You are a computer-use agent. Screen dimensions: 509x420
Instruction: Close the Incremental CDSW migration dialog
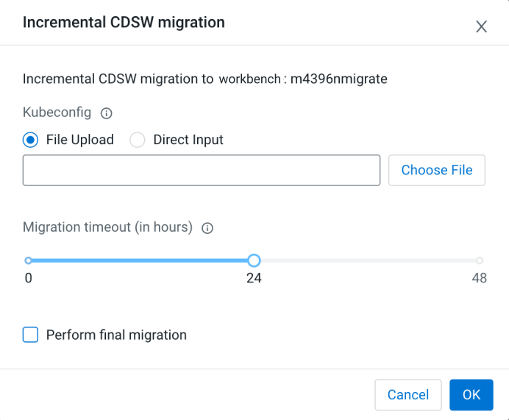(x=482, y=26)
